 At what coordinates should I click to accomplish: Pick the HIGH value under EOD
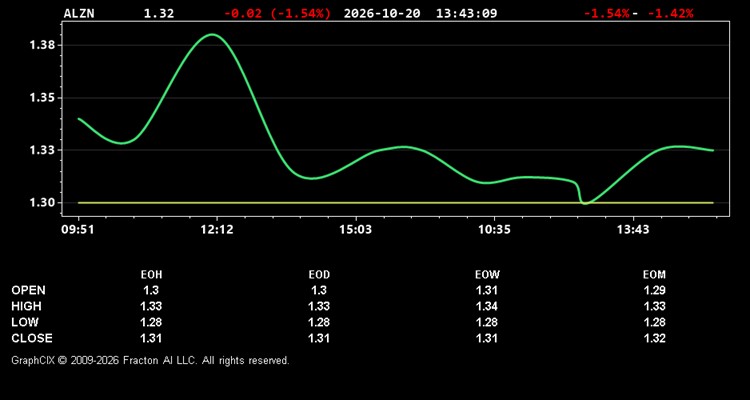tap(319, 306)
